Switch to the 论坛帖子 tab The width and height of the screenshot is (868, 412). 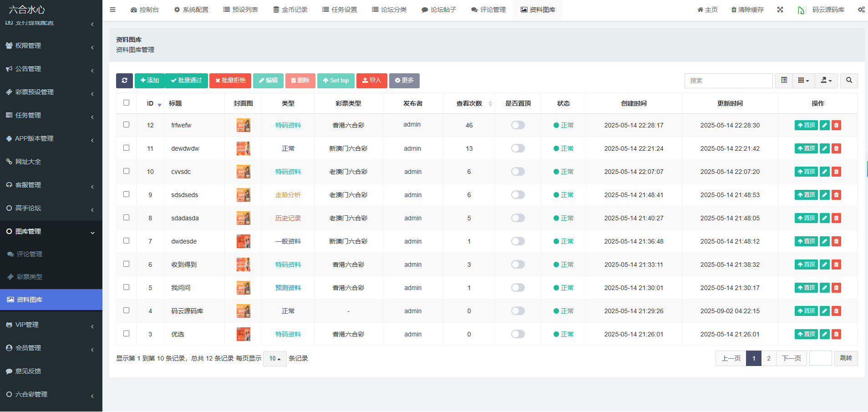pos(438,10)
